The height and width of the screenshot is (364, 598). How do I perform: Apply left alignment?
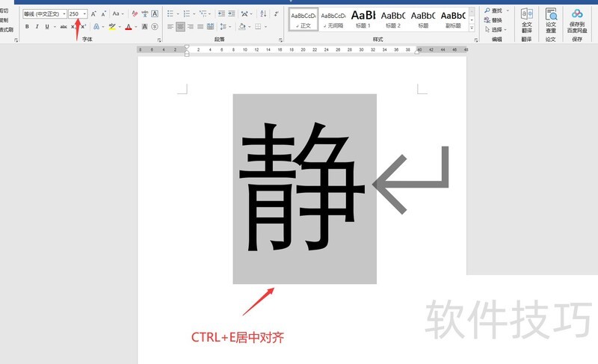click(170, 27)
